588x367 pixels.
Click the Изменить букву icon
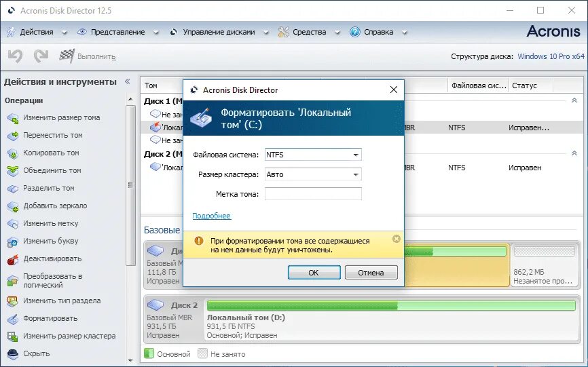(x=13, y=242)
